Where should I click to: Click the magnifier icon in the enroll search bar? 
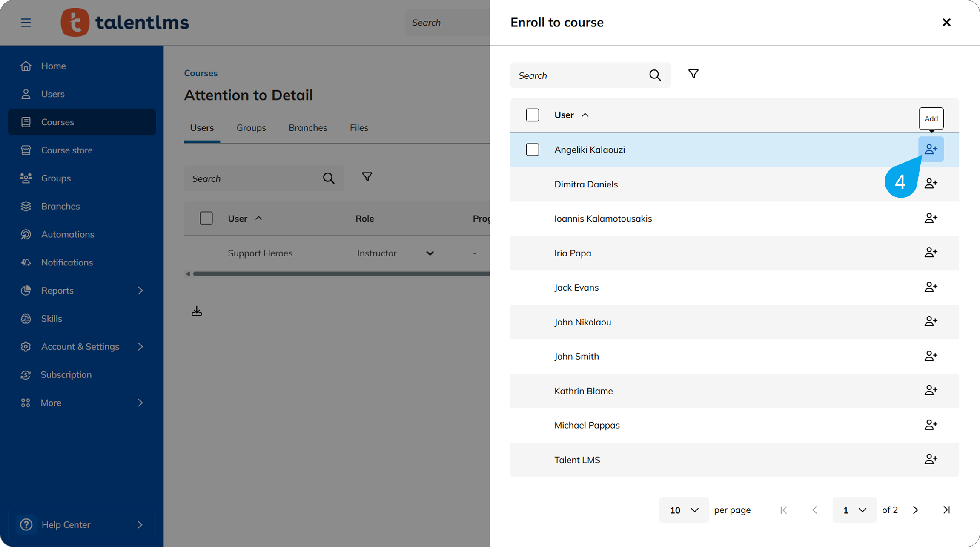click(655, 75)
